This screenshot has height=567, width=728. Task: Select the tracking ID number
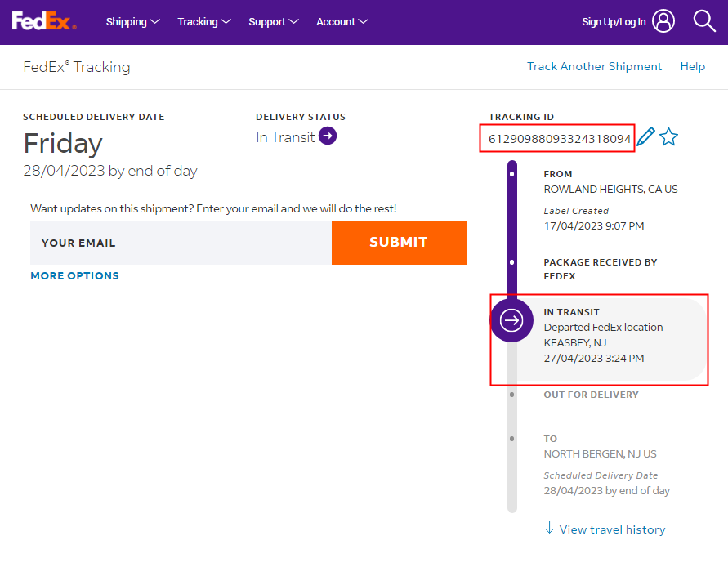(x=560, y=139)
